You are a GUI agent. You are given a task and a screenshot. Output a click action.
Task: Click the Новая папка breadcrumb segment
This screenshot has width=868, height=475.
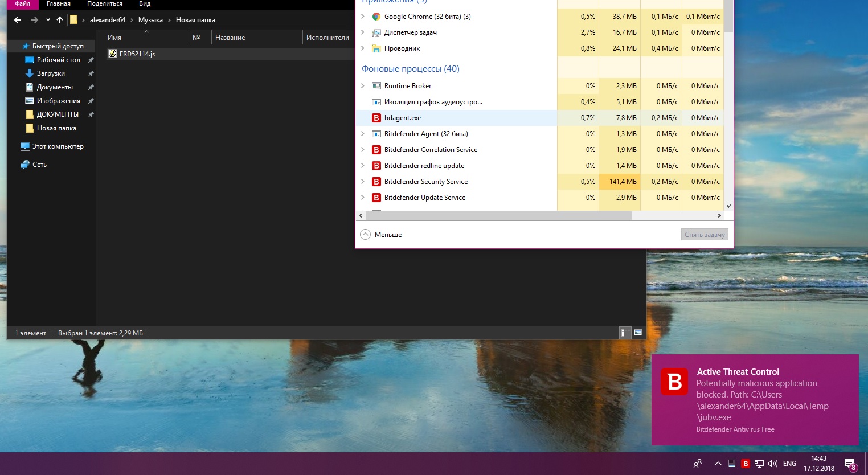[x=195, y=20]
